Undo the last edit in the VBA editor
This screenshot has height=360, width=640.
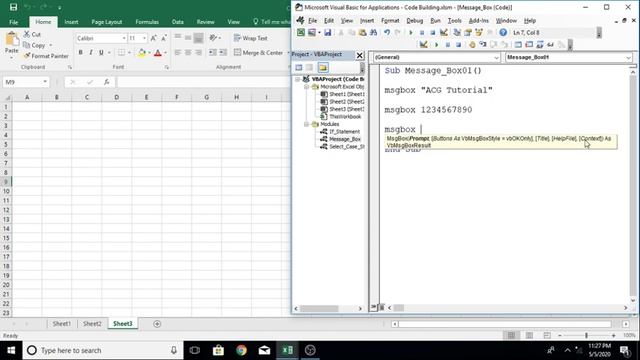pyautogui.click(x=386, y=32)
